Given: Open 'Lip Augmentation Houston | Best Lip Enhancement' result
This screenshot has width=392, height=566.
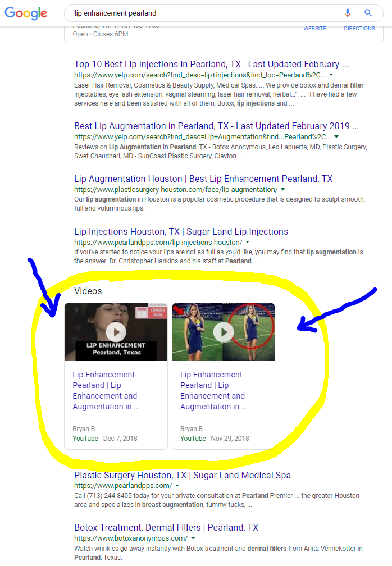Looking at the screenshot, I should click(203, 179).
